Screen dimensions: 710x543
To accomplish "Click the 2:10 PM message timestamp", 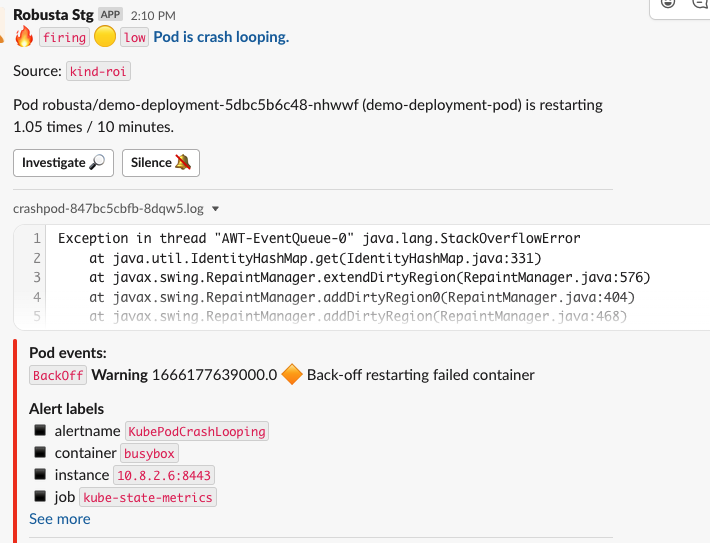I will tap(153, 16).
